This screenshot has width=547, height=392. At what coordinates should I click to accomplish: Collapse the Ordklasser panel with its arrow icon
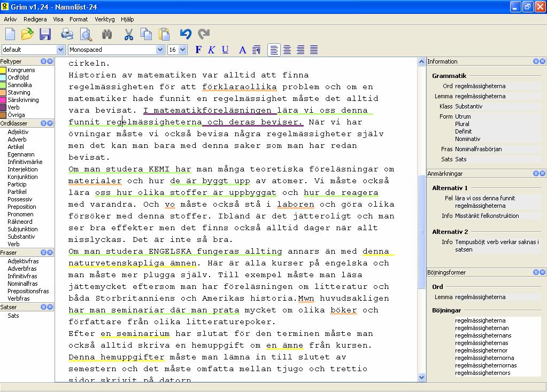44,123
